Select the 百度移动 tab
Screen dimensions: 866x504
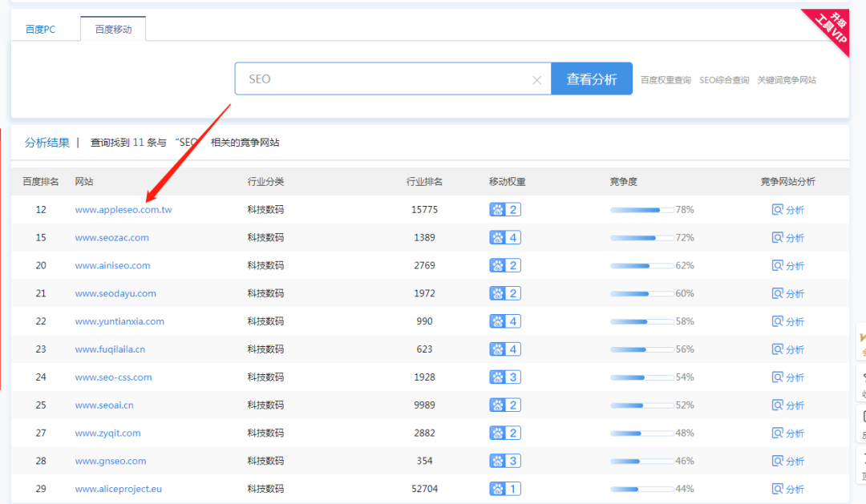tap(113, 30)
